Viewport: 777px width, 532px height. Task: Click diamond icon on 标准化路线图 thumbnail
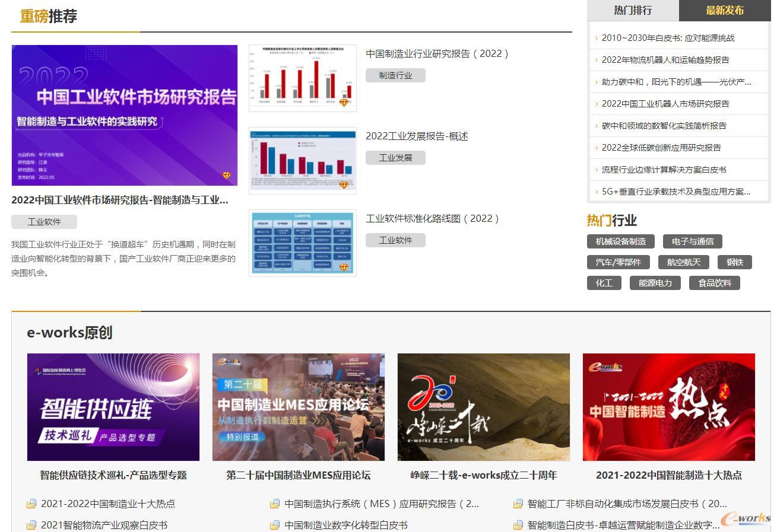(344, 267)
